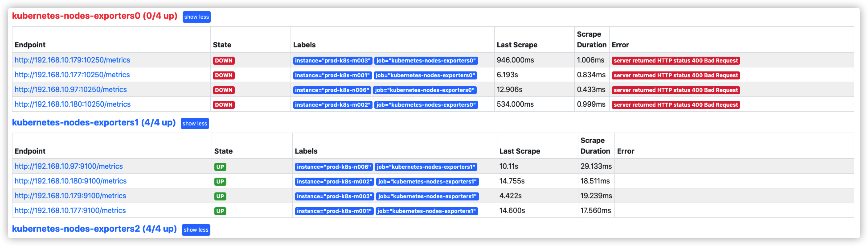Viewport: 868px width, 246px height.
Task: Select last scrape value 946.000ms
Action: tap(515, 60)
